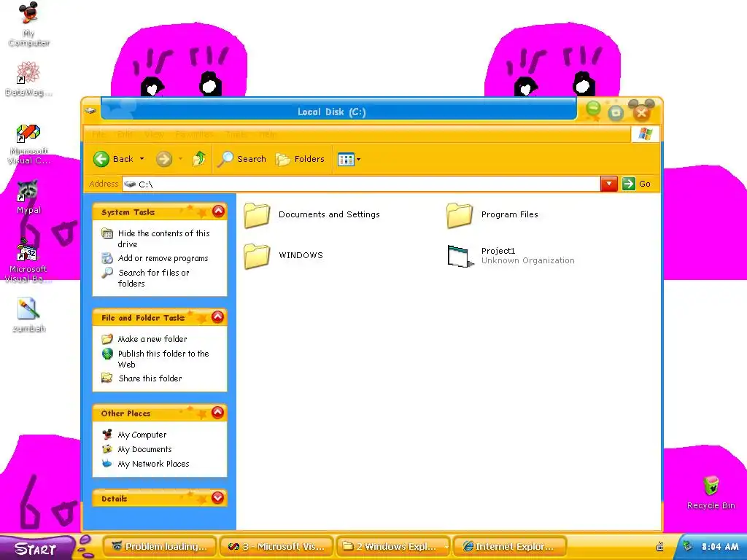747x560 pixels.
Task: Expand the Details panel
Action: pyautogui.click(x=217, y=497)
